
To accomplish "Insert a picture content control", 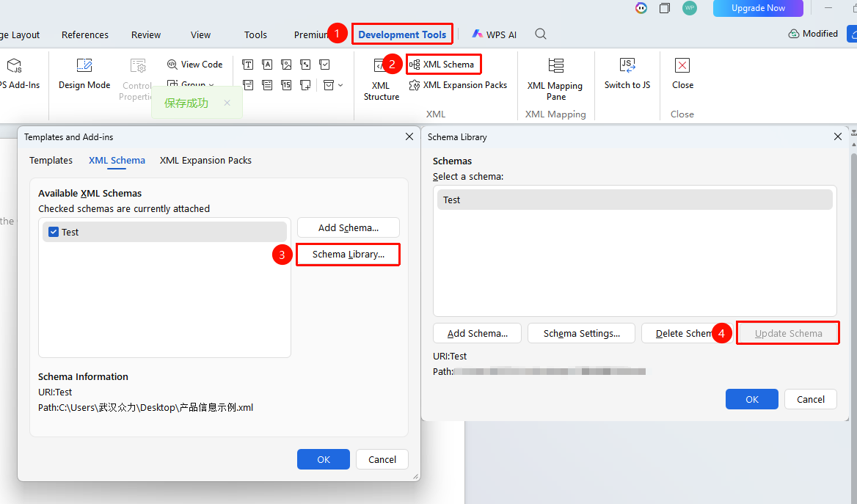I will (x=286, y=65).
